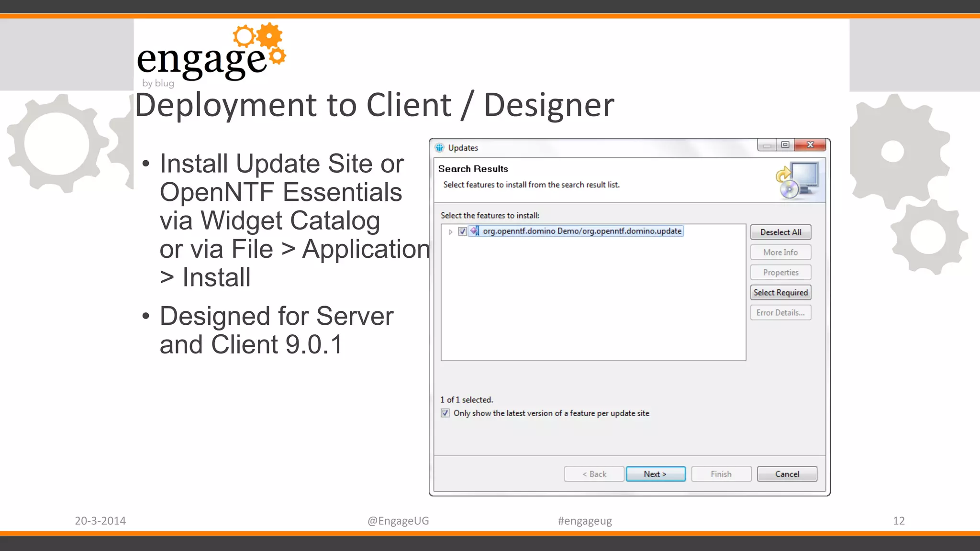Screen dimensions: 980x551
Task: Open feature Properties button
Action: pyautogui.click(x=780, y=273)
